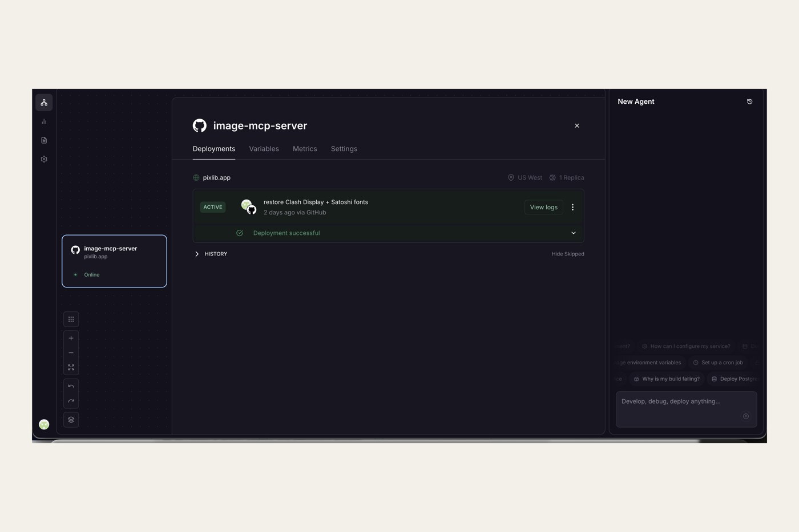Click View logs button
Screen dimensions: 799x532
(x=543, y=208)
